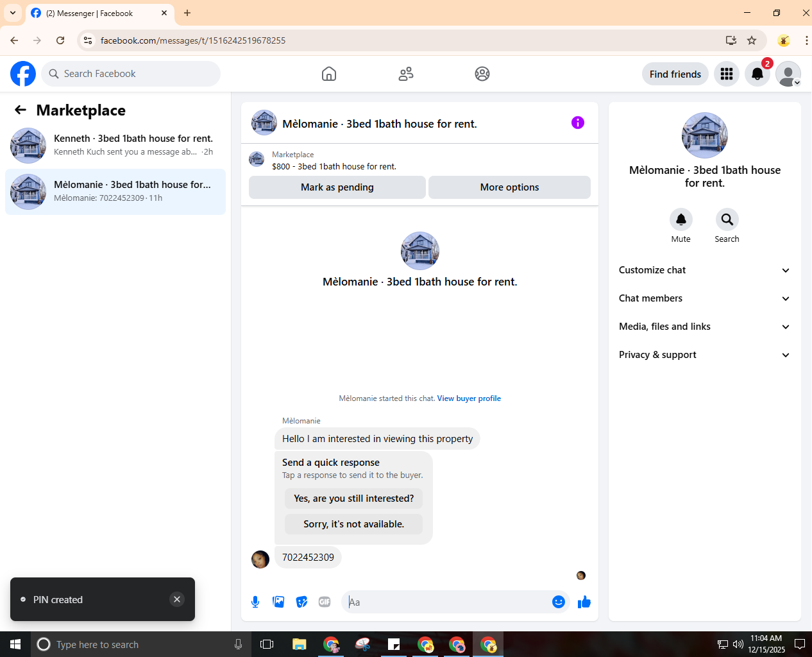
Task: Click Mark as pending button
Action: click(337, 187)
